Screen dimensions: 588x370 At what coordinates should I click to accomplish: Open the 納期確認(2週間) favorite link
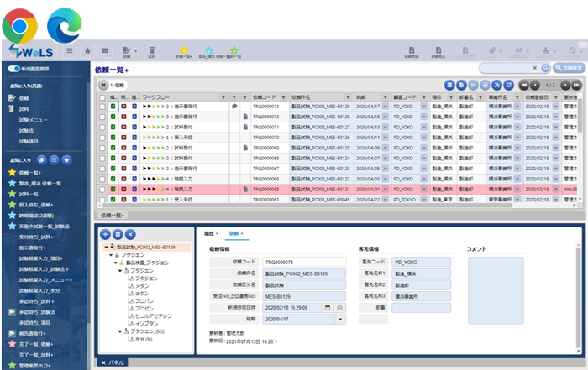(x=36, y=216)
